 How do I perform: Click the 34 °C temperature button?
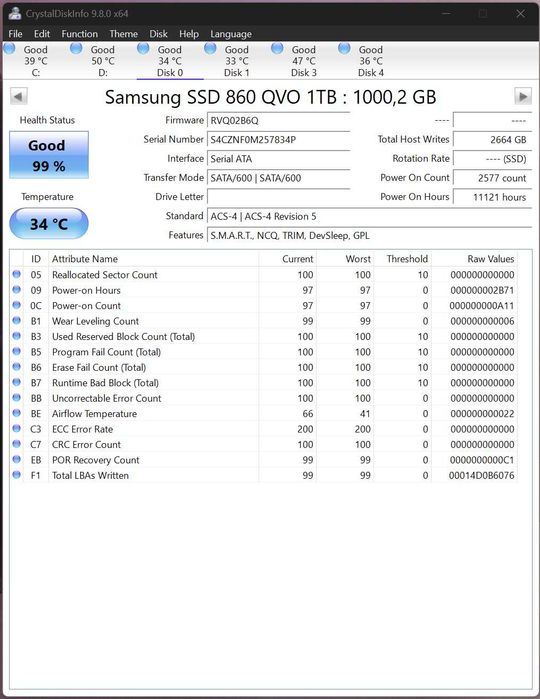pyautogui.click(x=49, y=223)
